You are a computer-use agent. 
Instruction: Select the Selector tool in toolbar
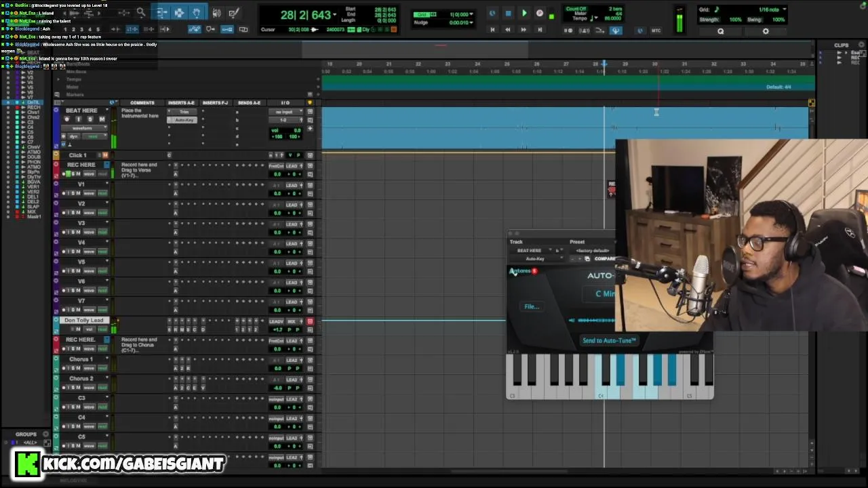pos(179,12)
